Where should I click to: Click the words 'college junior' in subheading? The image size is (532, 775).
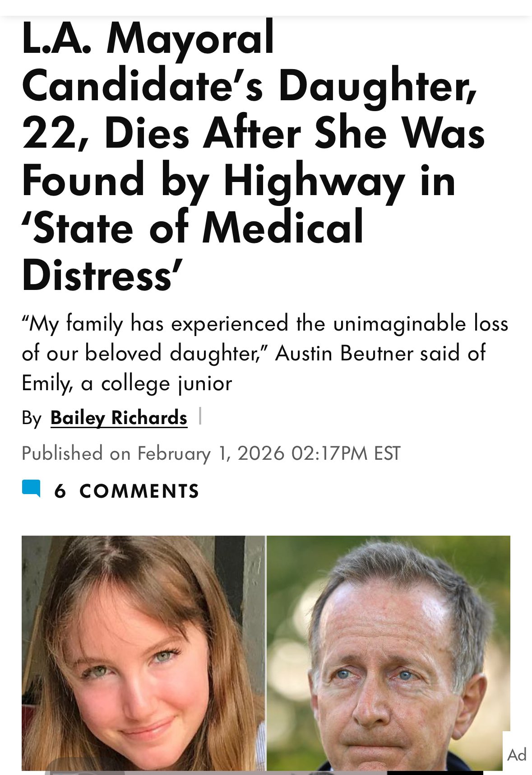point(167,383)
